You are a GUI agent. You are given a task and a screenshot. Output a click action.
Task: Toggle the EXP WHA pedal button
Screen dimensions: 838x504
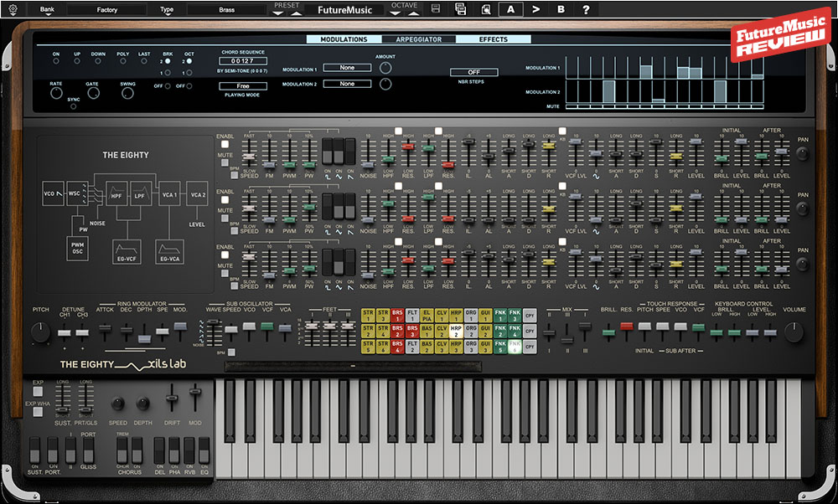pyautogui.click(x=38, y=412)
